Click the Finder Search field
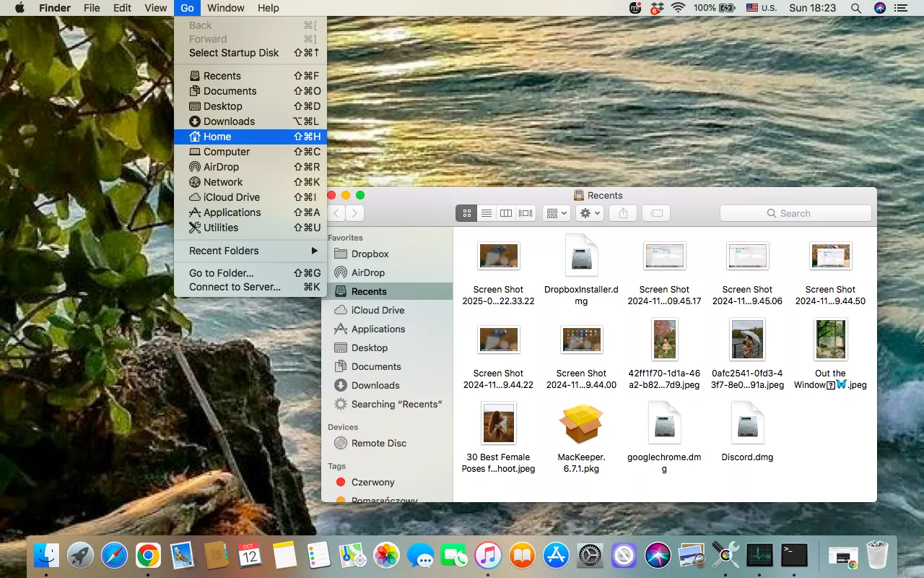This screenshot has height=578, width=924. (x=796, y=213)
